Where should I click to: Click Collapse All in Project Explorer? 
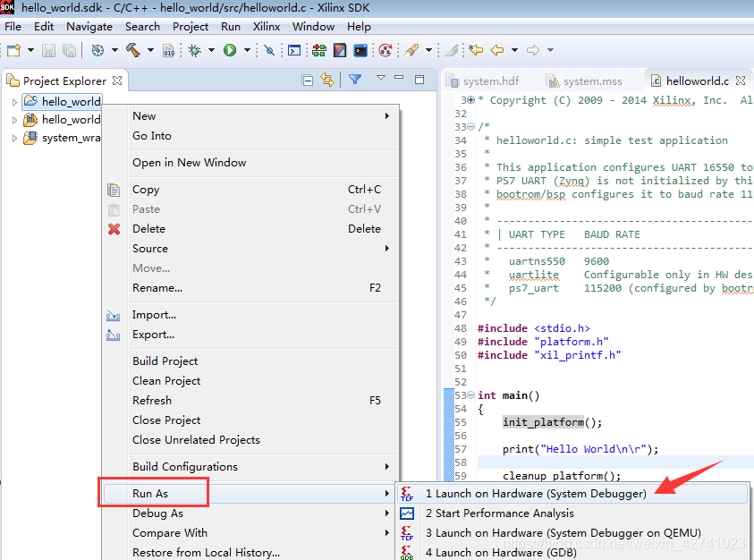click(308, 80)
